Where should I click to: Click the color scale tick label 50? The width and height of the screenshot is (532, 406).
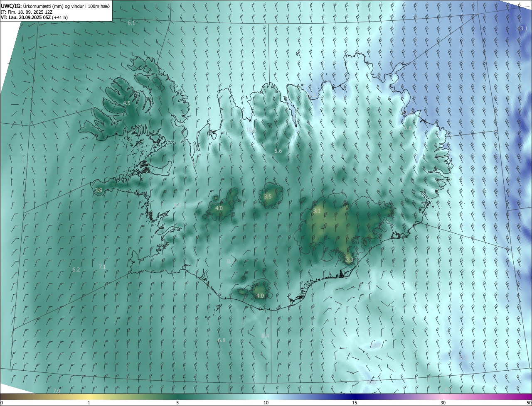click(529, 403)
